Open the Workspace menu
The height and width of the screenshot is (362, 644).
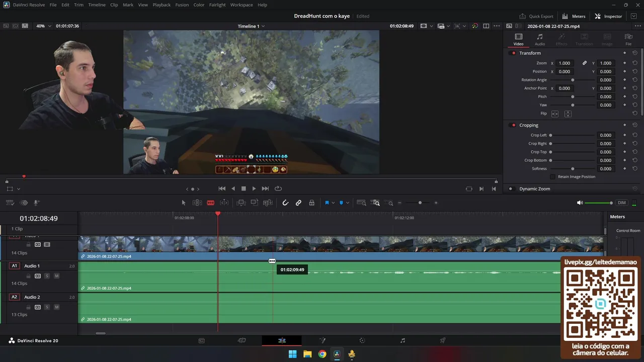tap(242, 5)
